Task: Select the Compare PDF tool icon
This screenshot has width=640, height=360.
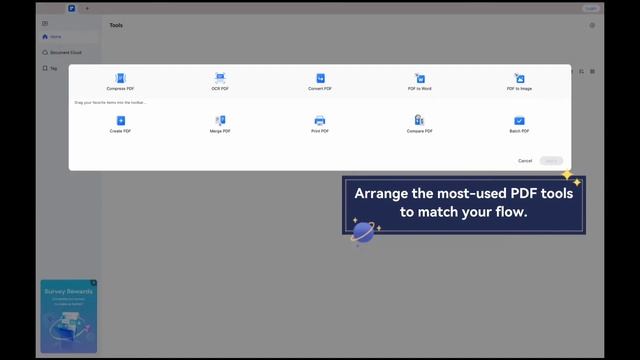Action: (x=420, y=120)
